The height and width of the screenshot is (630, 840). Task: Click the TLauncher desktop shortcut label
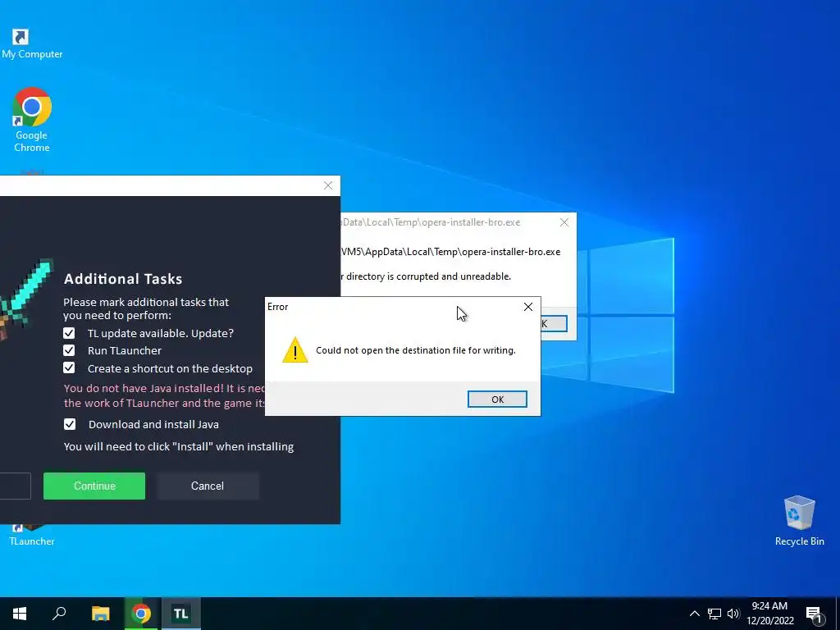click(32, 541)
